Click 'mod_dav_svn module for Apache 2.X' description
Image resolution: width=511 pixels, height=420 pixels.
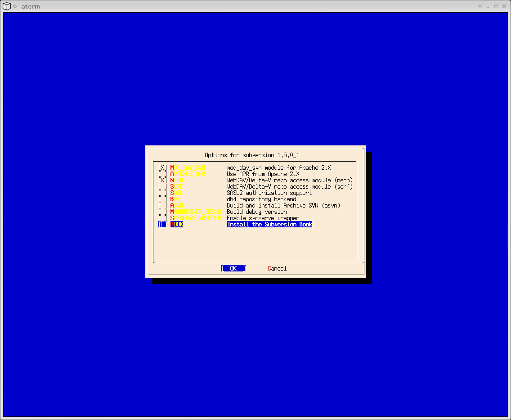click(x=279, y=167)
